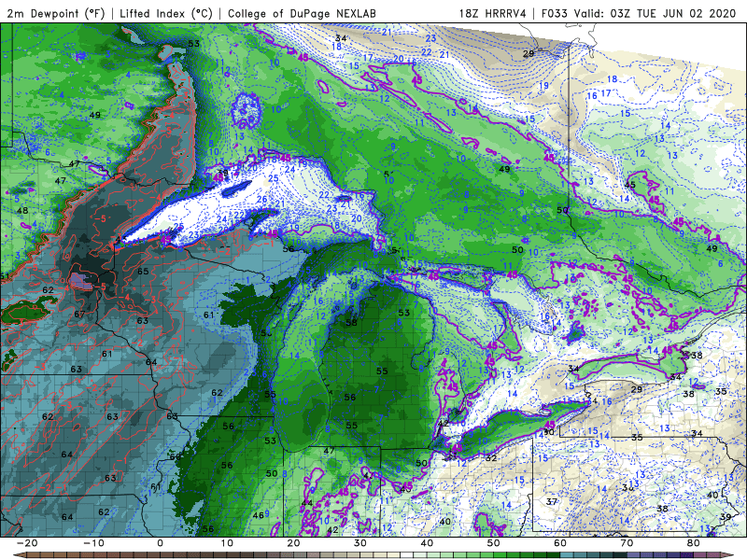The image size is (747, 560).
Task: Click the 20 label on the color scale
Action: click(x=293, y=543)
